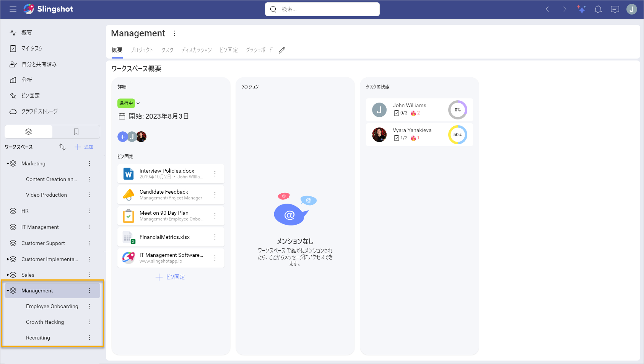Screen dimensions: 644x364
Task: Switch to the ダッシュボード tab
Action: pos(259,50)
